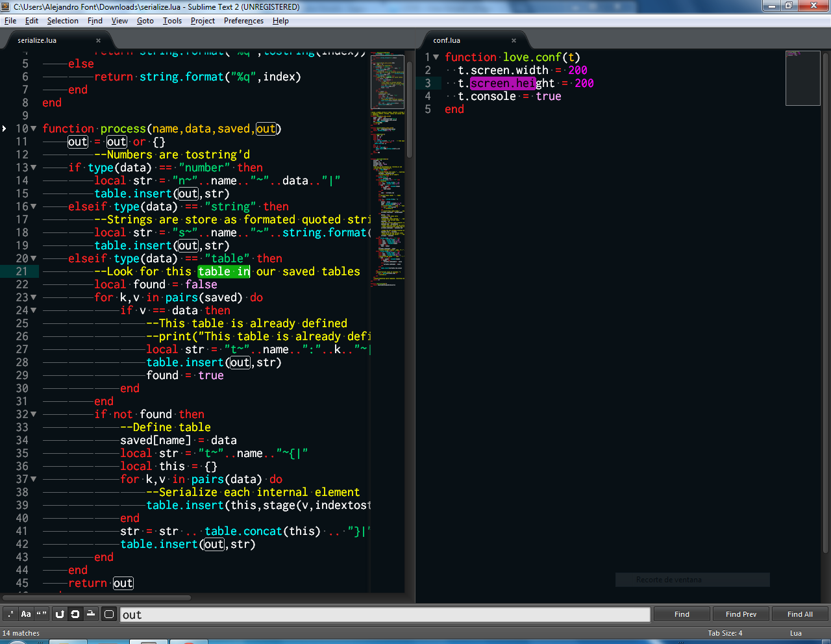This screenshot has height=644, width=831.
Task: Open the Project menu
Action: coord(203,21)
